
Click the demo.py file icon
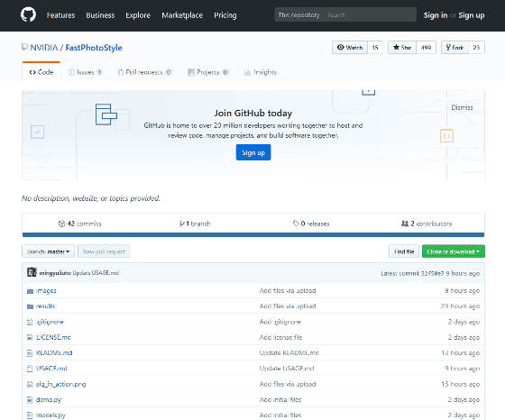click(x=30, y=400)
